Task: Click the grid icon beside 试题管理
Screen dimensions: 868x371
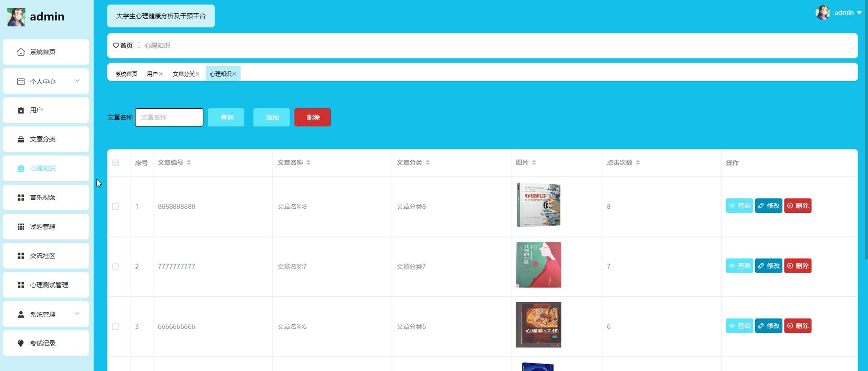Action: point(21,226)
